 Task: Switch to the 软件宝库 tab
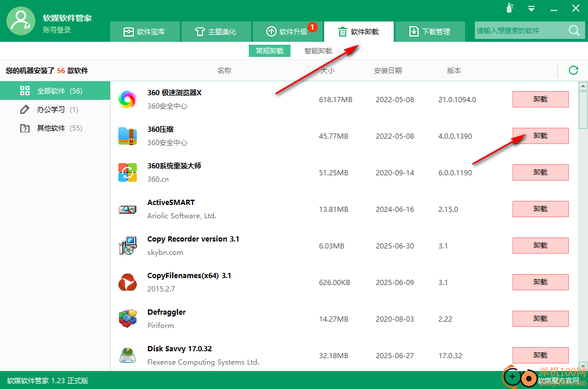145,31
